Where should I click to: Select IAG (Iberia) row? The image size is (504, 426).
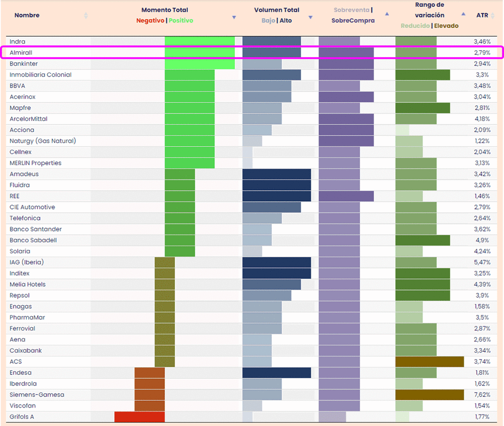coord(27,262)
